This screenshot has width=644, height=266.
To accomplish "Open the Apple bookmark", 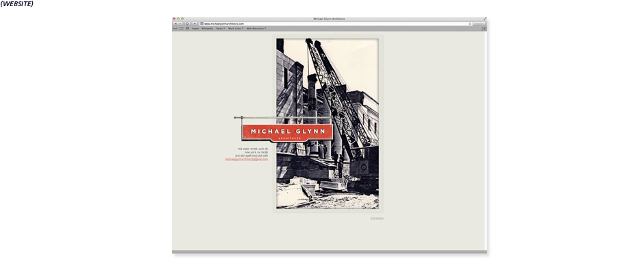I will 195,28.
